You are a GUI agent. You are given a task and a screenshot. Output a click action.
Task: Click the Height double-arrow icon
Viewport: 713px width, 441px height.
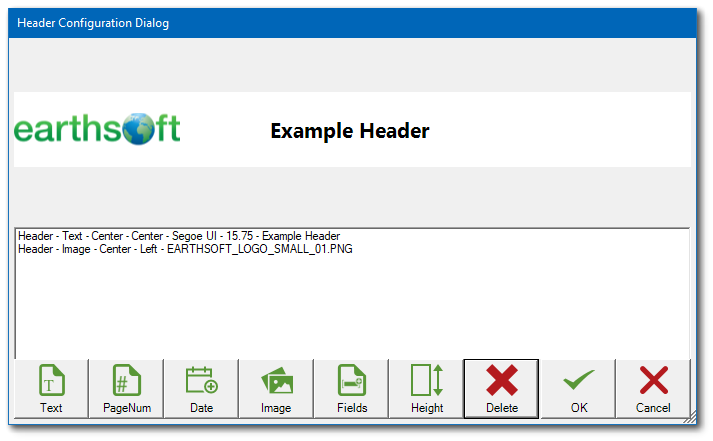tap(427, 381)
